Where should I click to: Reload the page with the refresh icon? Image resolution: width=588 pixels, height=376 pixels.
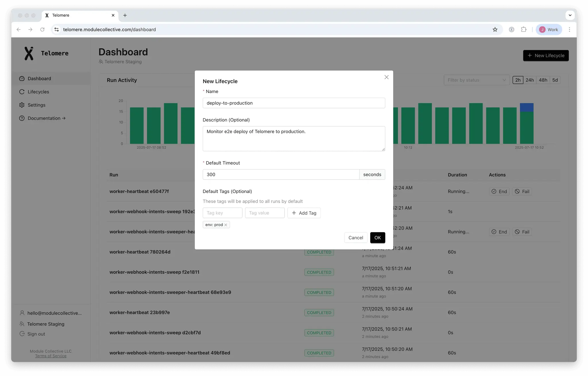42,30
